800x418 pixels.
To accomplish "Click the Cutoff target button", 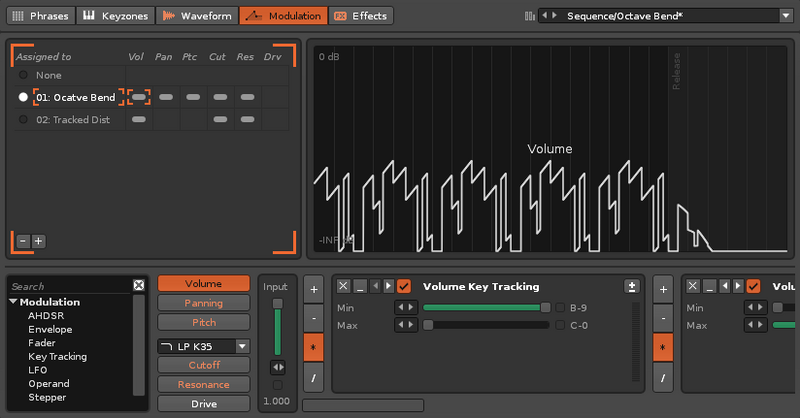I will tap(204, 365).
